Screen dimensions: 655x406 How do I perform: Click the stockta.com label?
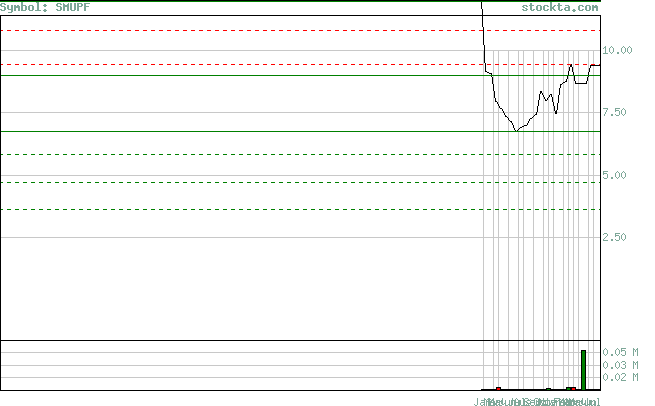click(560, 7)
